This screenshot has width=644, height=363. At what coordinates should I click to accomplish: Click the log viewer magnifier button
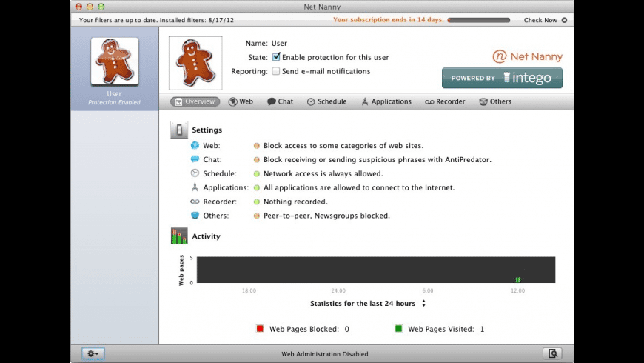(x=552, y=353)
